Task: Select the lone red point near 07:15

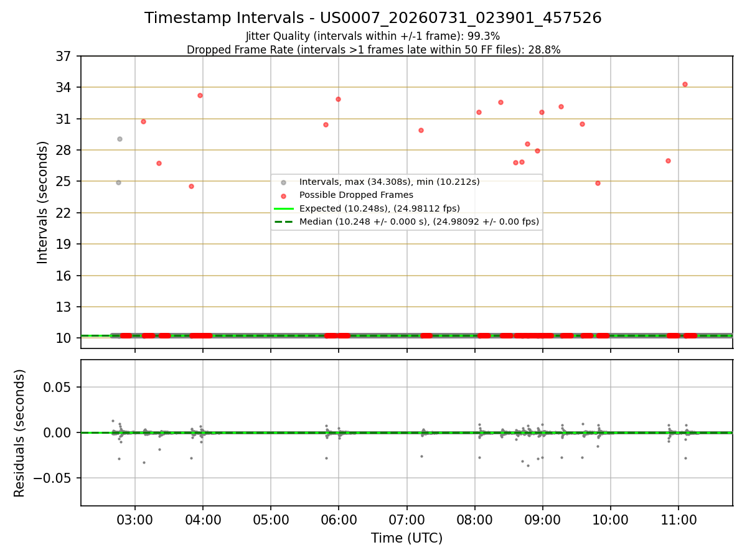Action: [x=421, y=130]
